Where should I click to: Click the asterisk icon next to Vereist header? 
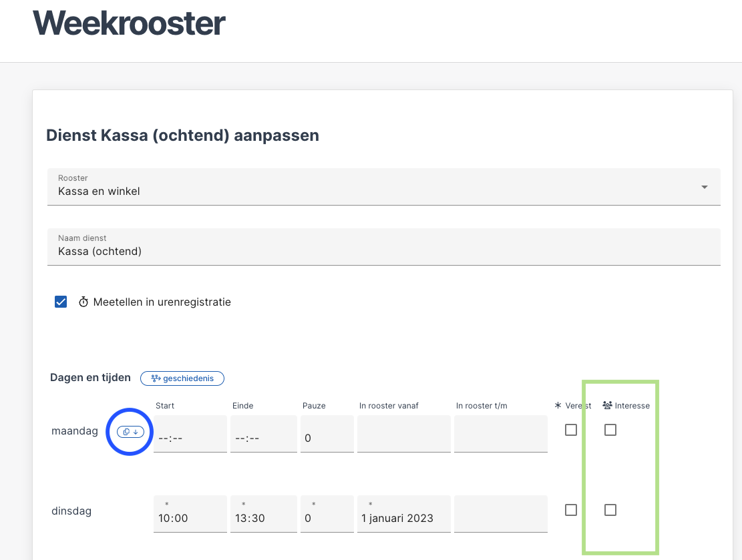[x=558, y=405]
